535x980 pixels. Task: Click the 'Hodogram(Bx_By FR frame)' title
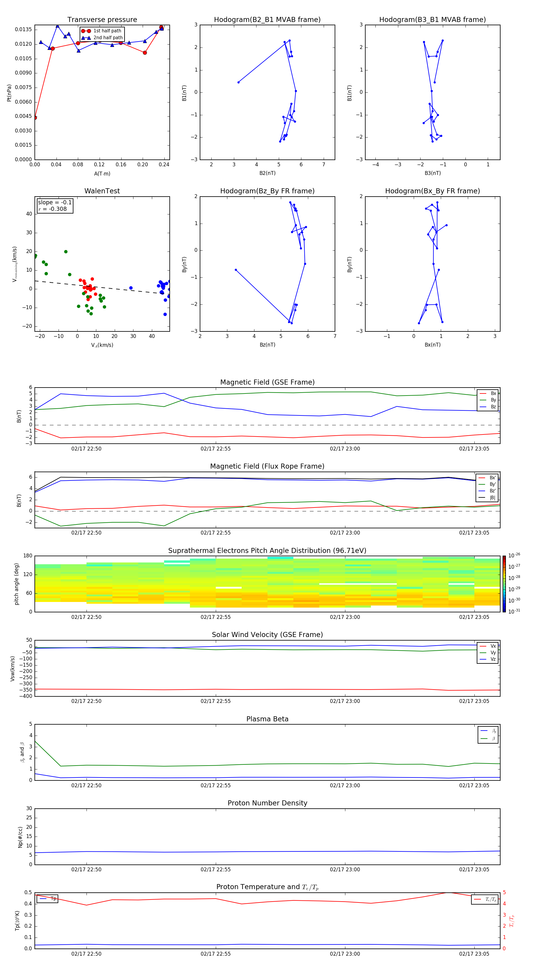[x=432, y=191]
